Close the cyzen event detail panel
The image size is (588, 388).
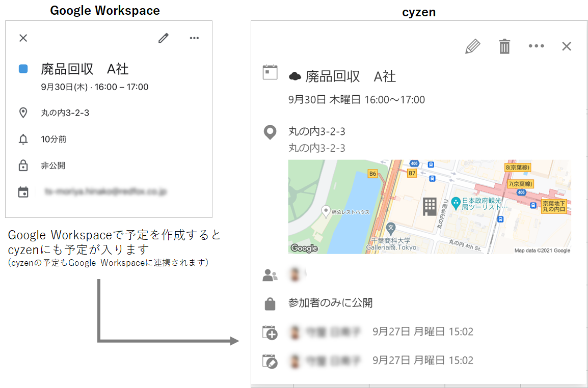point(567,46)
